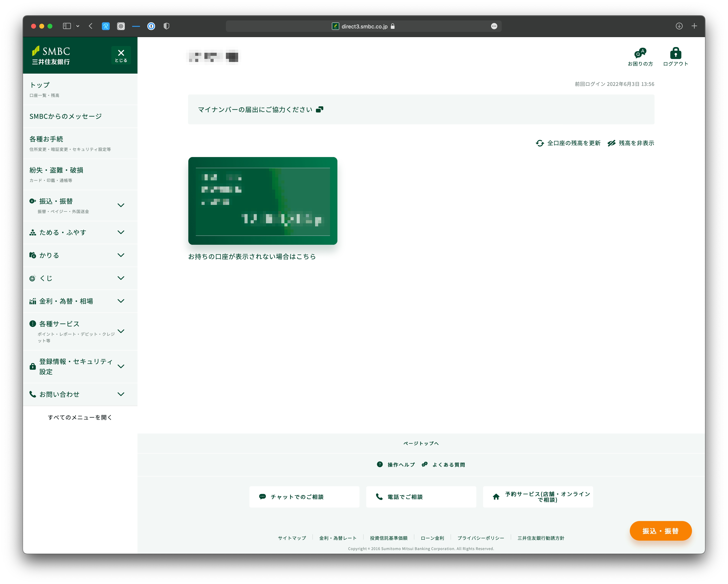Expand the ためる・ふやす menu section

pyautogui.click(x=121, y=232)
